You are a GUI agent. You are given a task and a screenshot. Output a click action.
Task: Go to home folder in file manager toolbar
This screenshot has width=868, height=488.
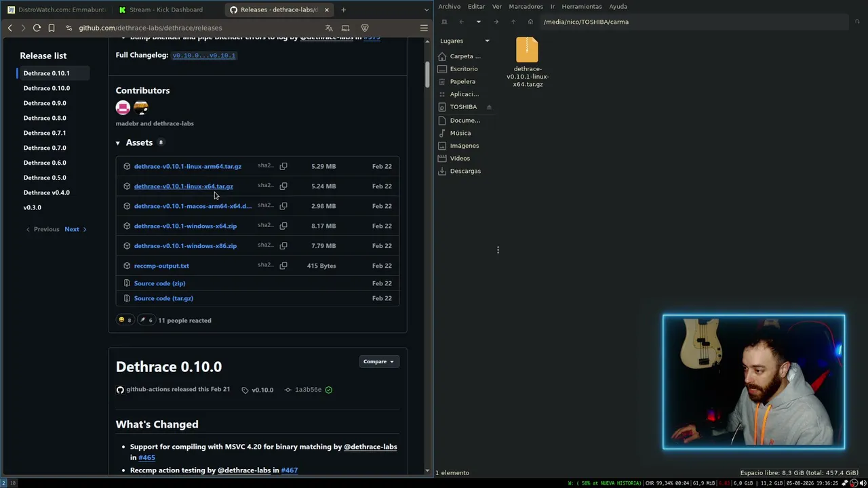tap(530, 22)
